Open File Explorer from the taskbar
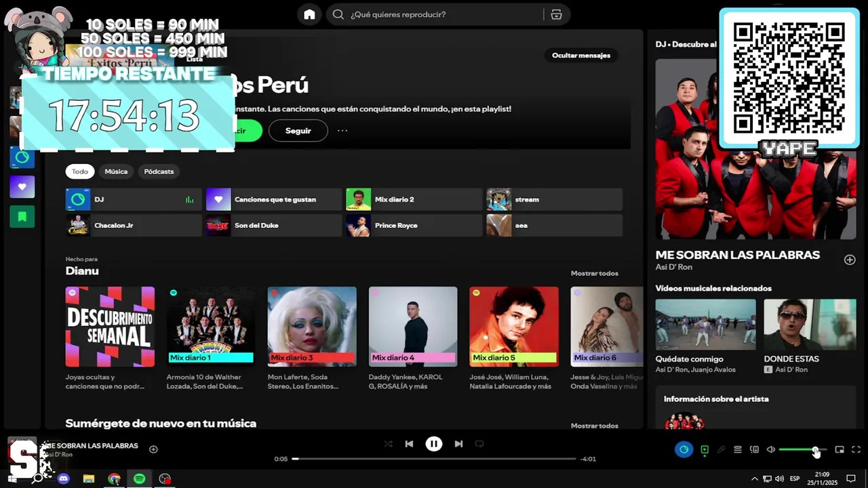 coord(89,479)
